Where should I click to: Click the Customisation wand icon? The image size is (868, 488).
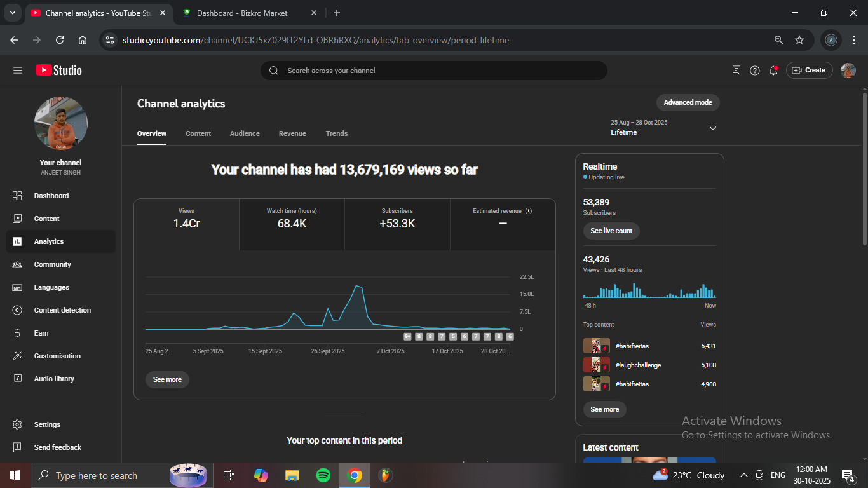click(17, 356)
